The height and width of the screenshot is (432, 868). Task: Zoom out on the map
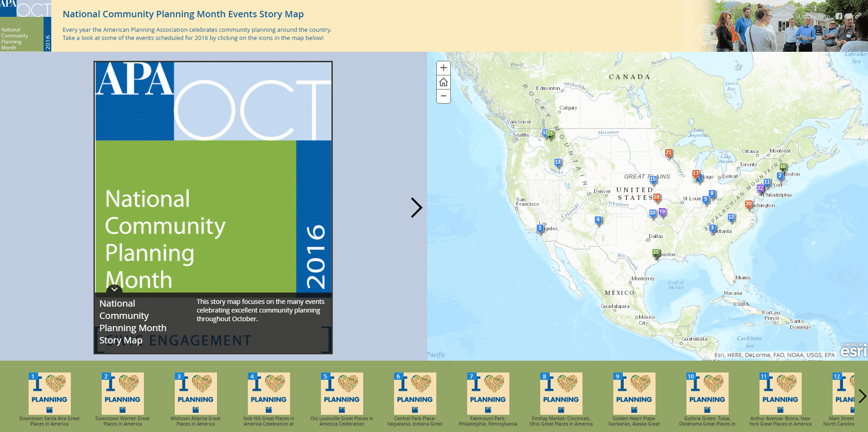click(444, 96)
